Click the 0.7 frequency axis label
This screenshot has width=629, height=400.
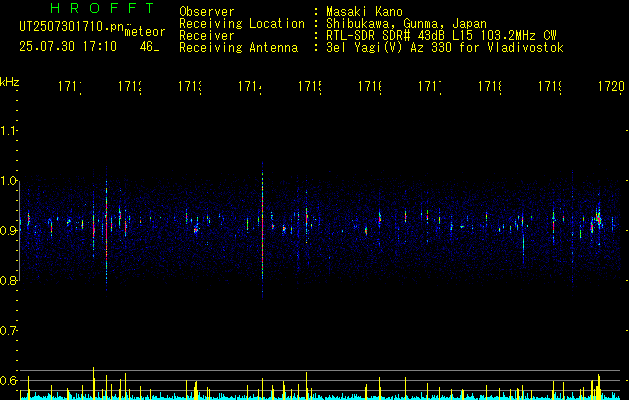click(8, 331)
